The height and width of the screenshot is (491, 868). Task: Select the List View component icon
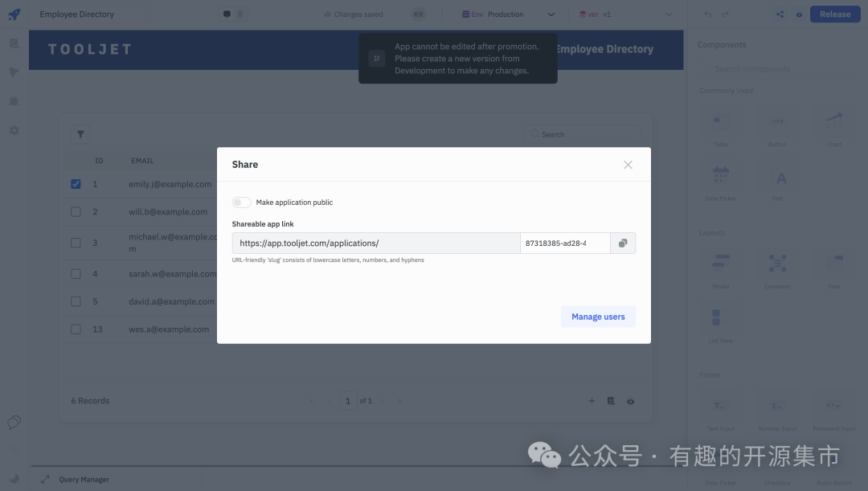click(x=721, y=317)
